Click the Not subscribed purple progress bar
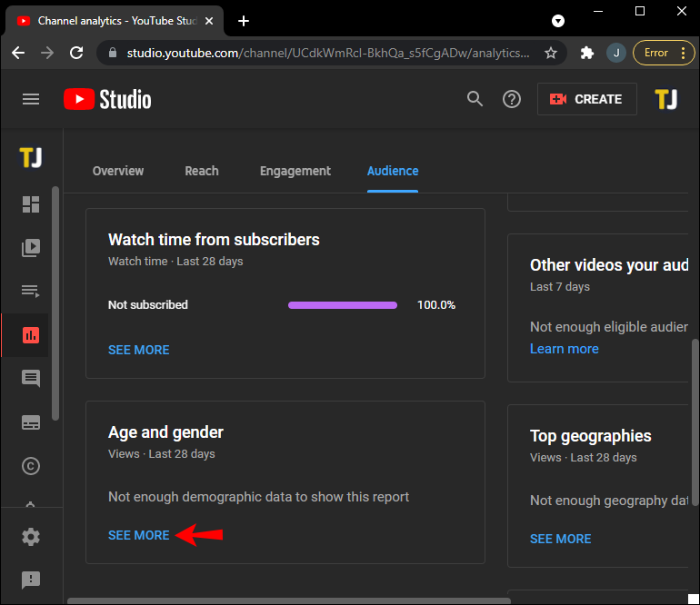This screenshot has width=700, height=605. [343, 305]
